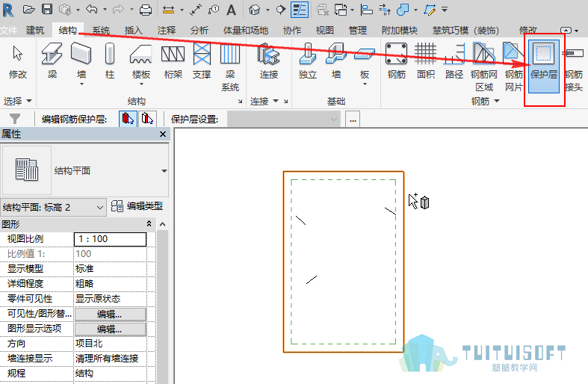Select the structural 柱 column tool

click(x=110, y=61)
